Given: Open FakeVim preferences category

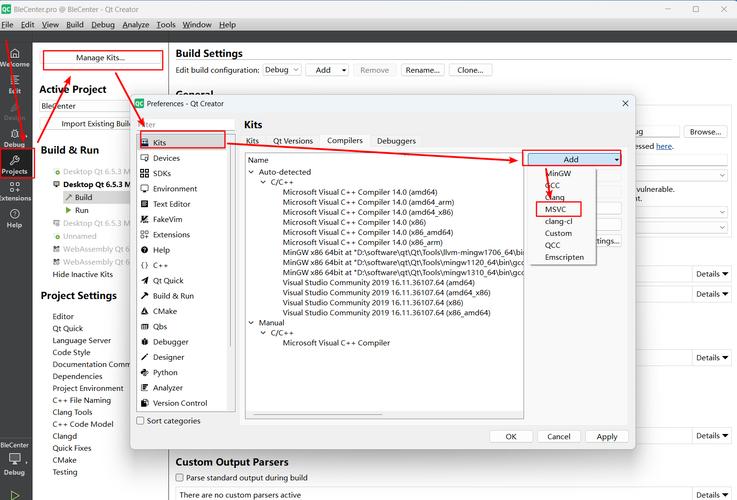Looking at the screenshot, I should click(182, 219).
